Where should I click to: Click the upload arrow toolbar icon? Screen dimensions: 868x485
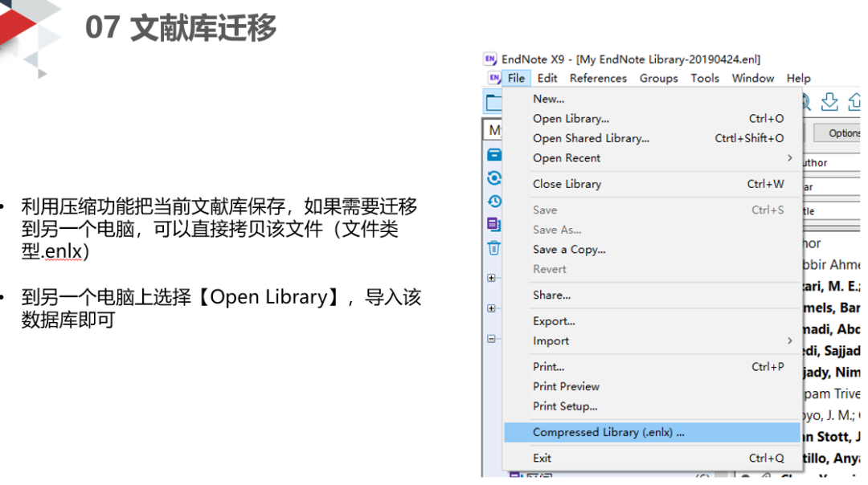click(x=854, y=102)
